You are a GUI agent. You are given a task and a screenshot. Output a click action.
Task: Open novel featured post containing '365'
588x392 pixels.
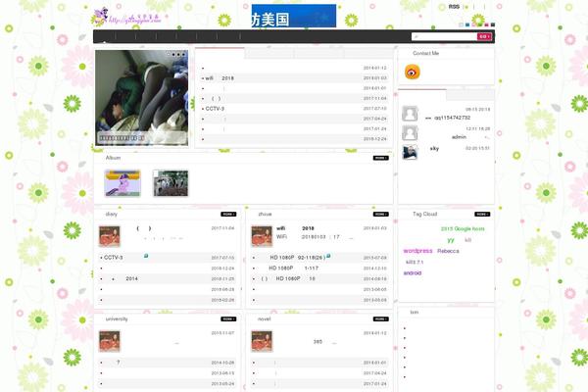click(318, 342)
